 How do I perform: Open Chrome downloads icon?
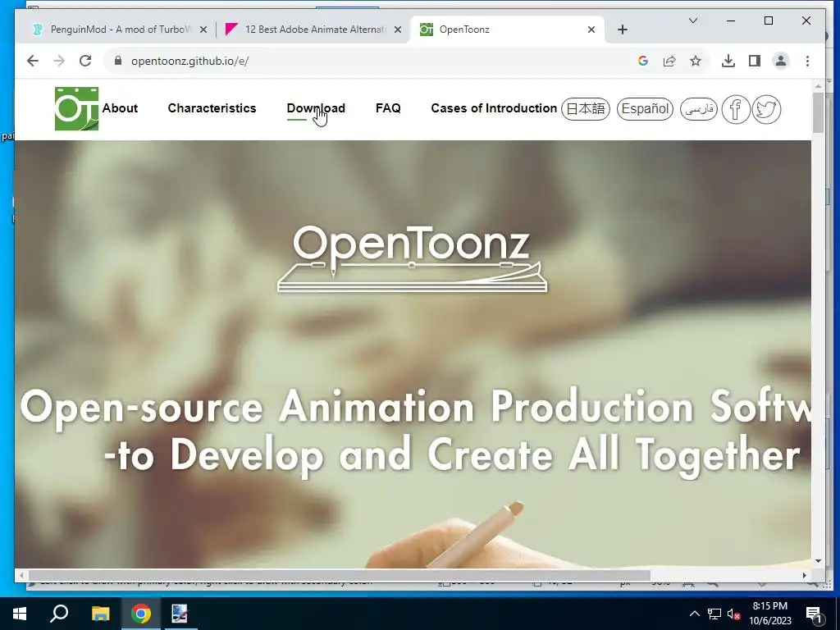click(728, 61)
